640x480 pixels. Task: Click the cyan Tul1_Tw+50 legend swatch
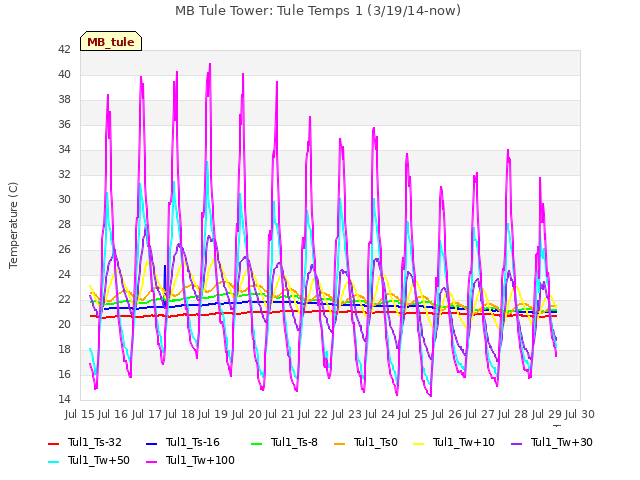(54, 462)
